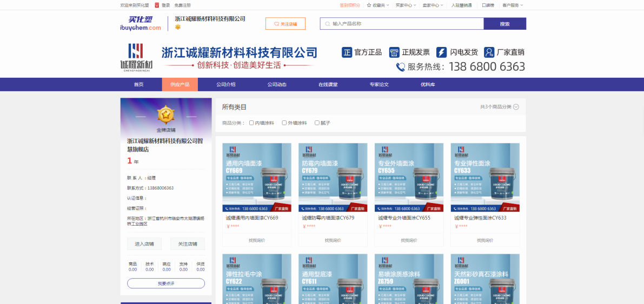The width and height of the screenshot is (644, 304).
Task: Click the circled chevron next to 共3个商品分类
Action: click(x=516, y=107)
